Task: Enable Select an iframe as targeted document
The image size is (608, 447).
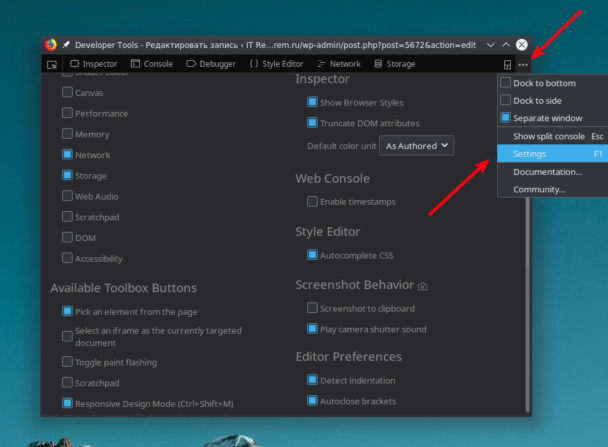Action: pos(67,336)
